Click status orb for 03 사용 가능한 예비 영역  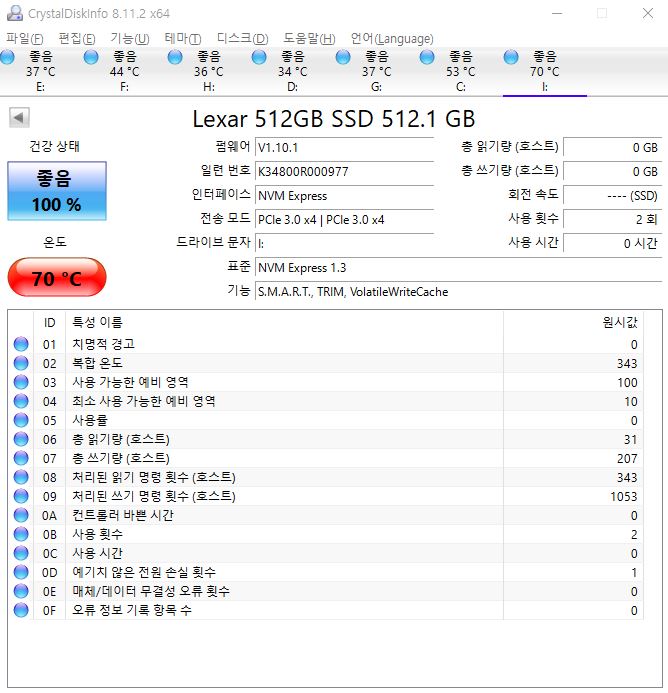[x=21, y=382]
